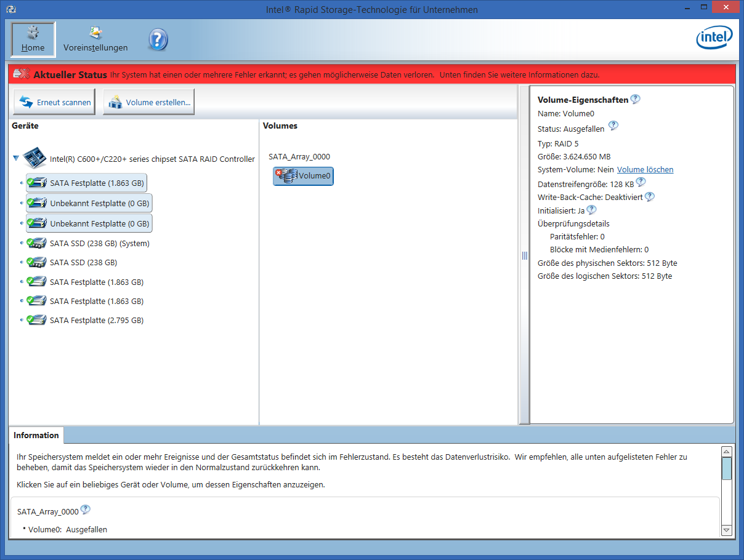Switch to the Information tab
The height and width of the screenshot is (560, 744).
pos(36,435)
